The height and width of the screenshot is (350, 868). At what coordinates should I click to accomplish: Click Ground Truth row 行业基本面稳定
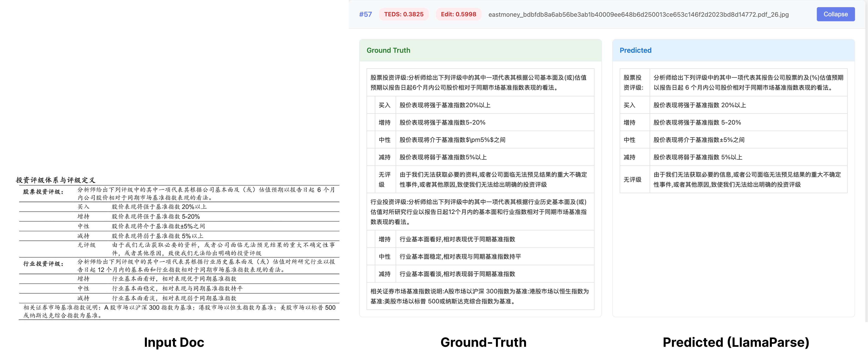pos(460,257)
